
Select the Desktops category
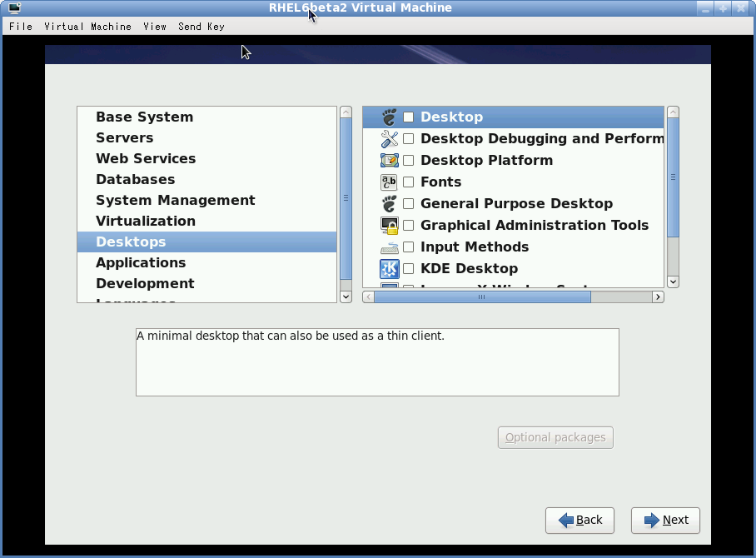[x=206, y=242]
